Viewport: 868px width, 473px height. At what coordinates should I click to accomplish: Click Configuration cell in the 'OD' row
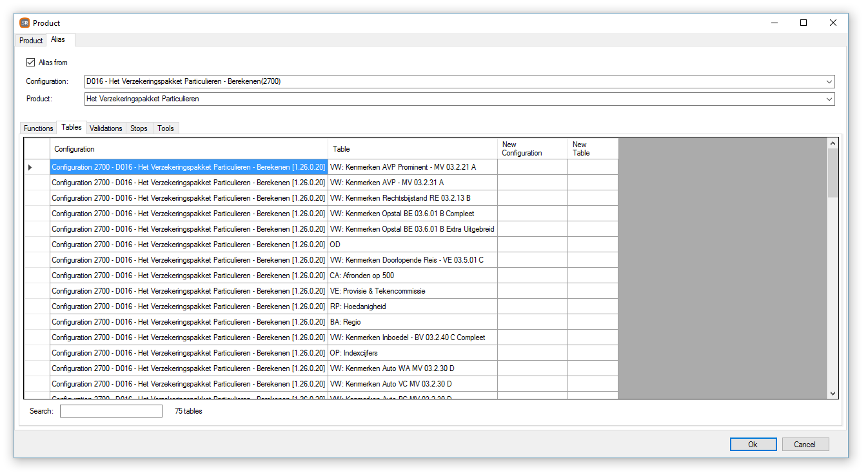click(189, 245)
